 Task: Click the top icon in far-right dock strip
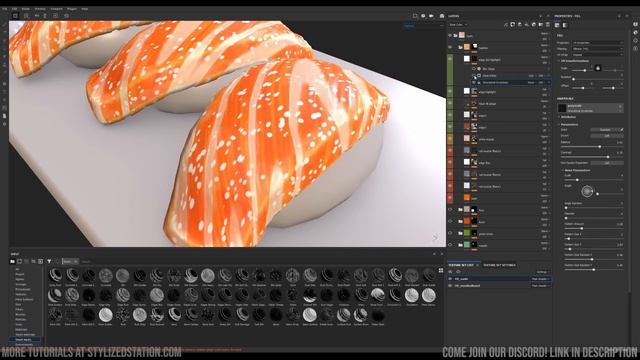(636, 24)
